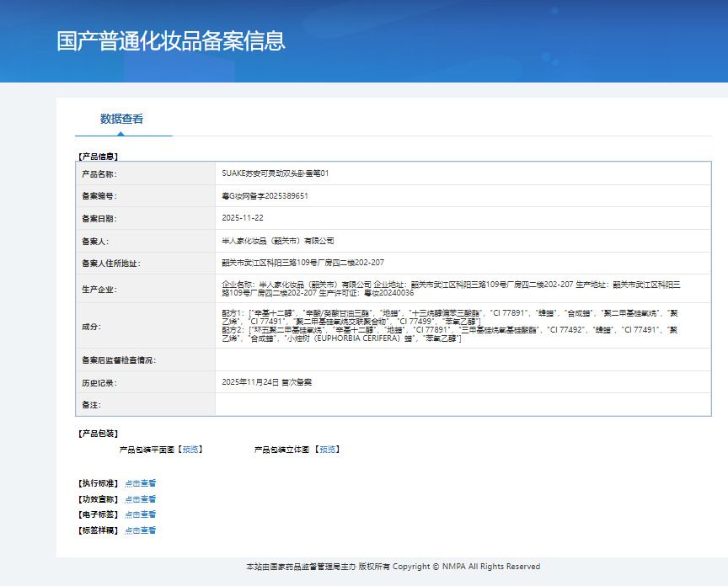This screenshot has width=728, height=586.
Task: Open 点击查看 link beside 执行标准
Action: tap(140, 483)
